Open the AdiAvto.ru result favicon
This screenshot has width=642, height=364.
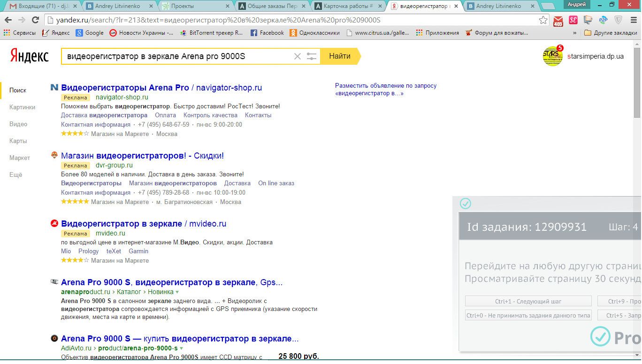point(54,338)
